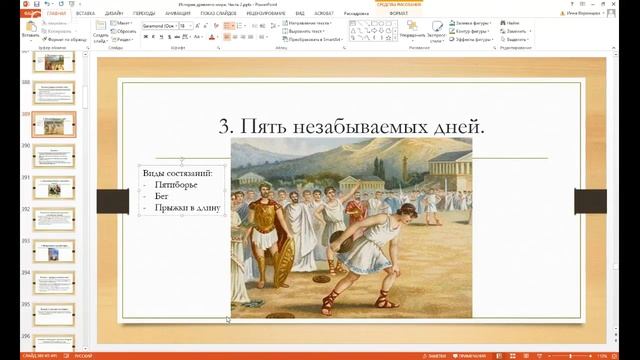Viewport: 640px width, 360px height.
Task: Select slide 192 thumbnail
Action: [x=54, y=220]
